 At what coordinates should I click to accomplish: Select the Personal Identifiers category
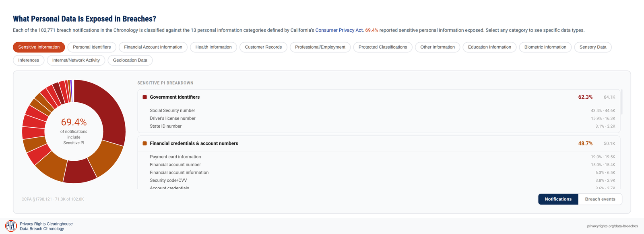[x=92, y=47]
